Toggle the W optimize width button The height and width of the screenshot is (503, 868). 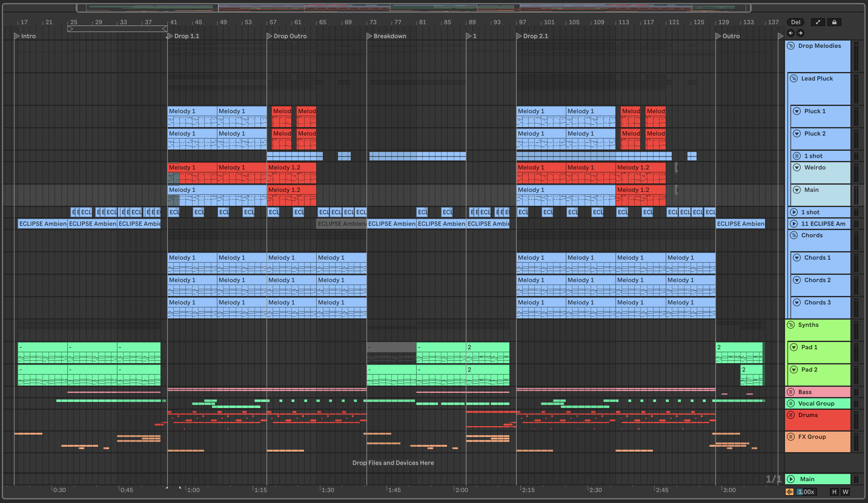pos(845,491)
